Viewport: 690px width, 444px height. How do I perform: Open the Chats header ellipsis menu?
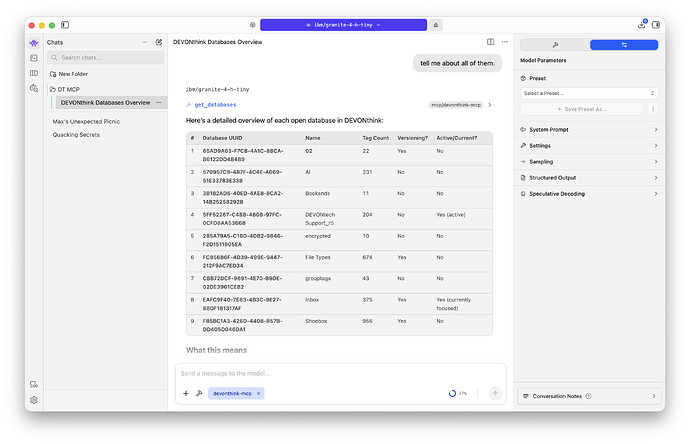click(145, 42)
